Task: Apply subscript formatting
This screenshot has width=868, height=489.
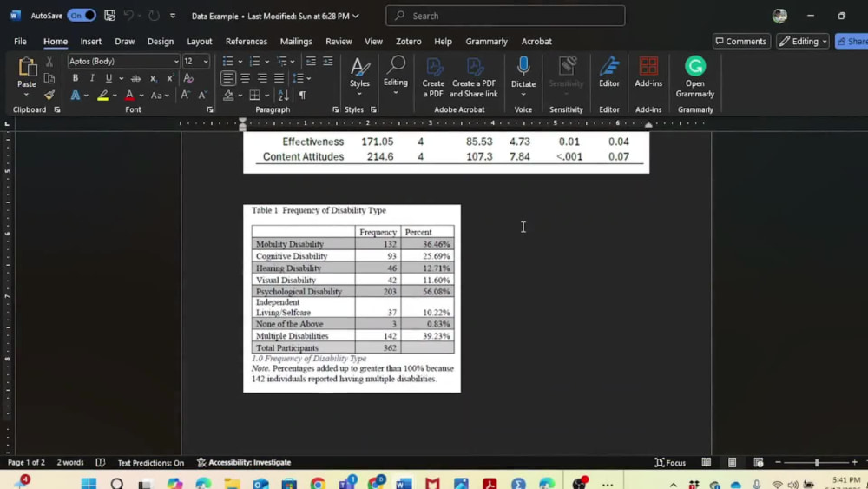Action: coord(154,78)
